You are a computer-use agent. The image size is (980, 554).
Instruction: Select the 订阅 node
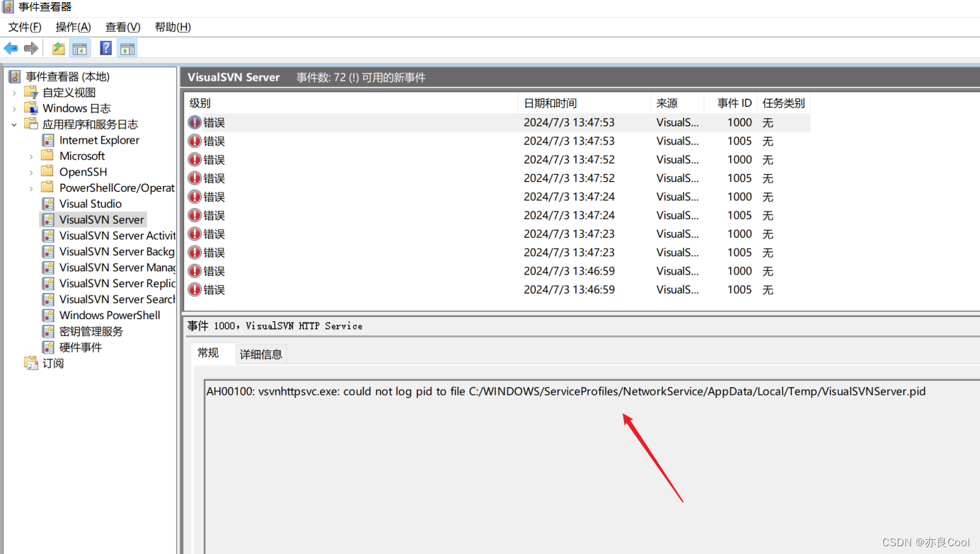[x=53, y=363]
